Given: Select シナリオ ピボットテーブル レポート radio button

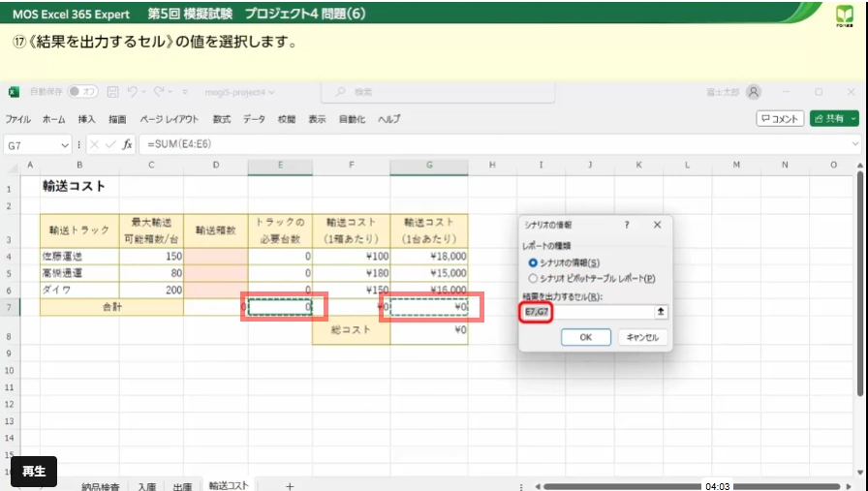Looking at the screenshot, I should click(x=533, y=279).
